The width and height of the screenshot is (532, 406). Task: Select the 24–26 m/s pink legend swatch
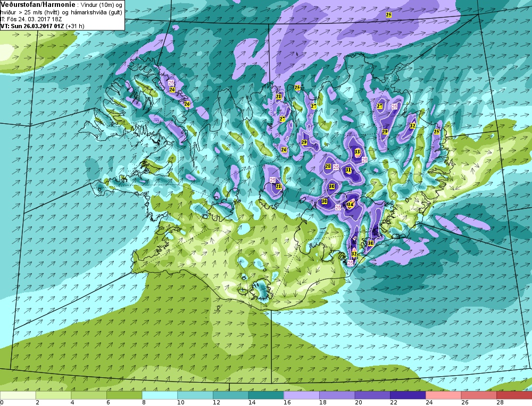click(443, 395)
